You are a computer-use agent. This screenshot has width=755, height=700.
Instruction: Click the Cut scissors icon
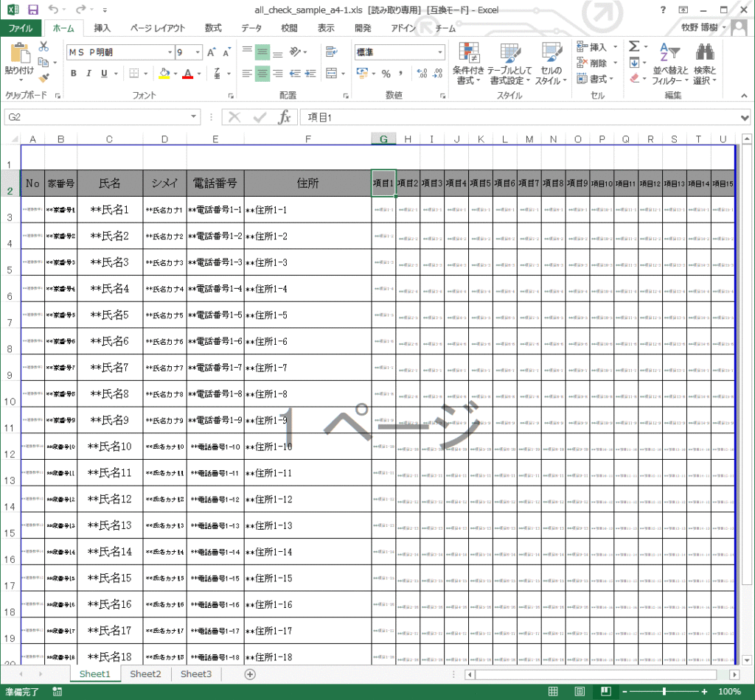44,46
